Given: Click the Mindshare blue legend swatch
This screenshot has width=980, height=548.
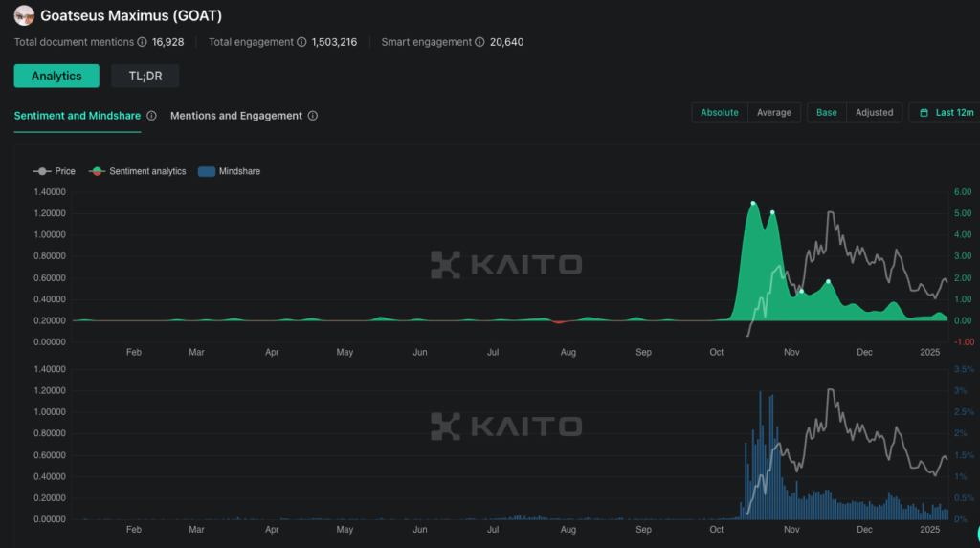Looking at the screenshot, I should pos(207,171).
